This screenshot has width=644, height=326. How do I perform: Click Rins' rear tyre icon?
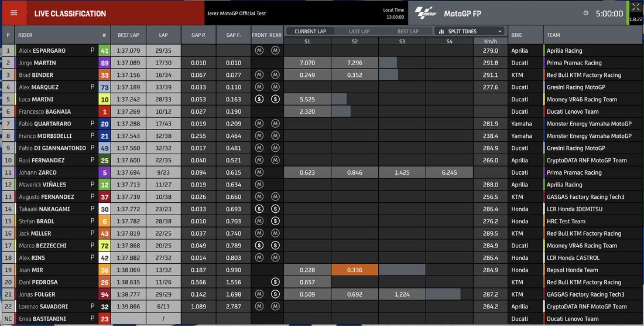275,258
